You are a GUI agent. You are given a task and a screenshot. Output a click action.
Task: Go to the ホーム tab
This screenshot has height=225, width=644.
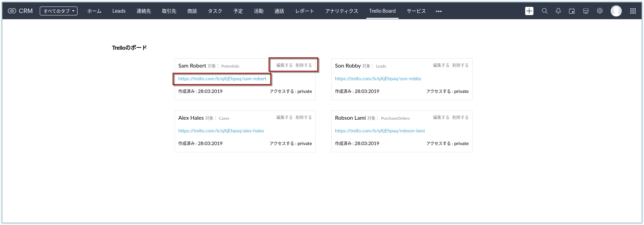pyautogui.click(x=94, y=11)
